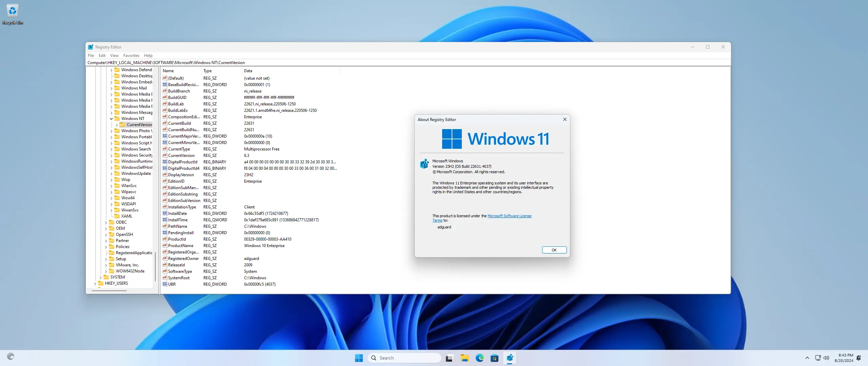Screen dimensions: 868x366
Task: Click OK in About dialog
Action: click(x=554, y=250)
